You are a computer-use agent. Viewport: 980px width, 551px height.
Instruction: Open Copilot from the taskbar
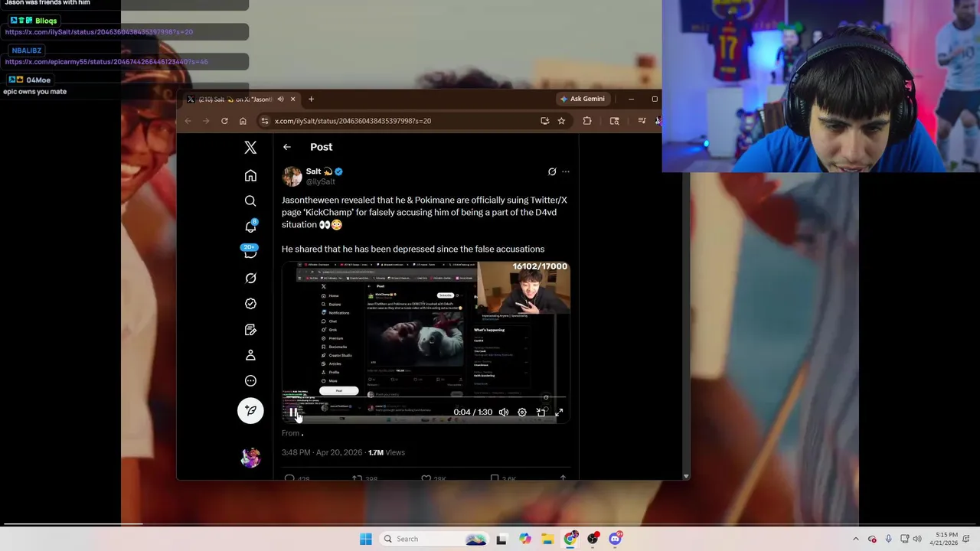tap(524, 539)
